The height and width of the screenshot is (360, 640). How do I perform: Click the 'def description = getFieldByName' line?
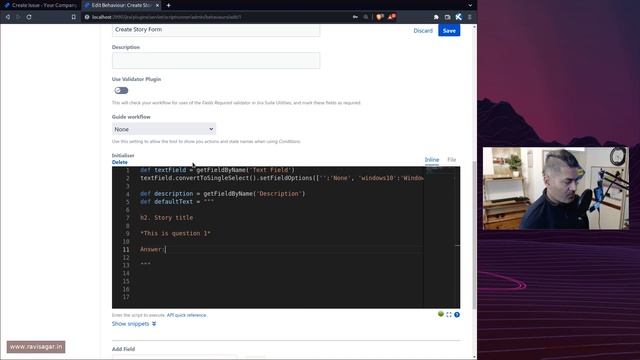(223, 193)
